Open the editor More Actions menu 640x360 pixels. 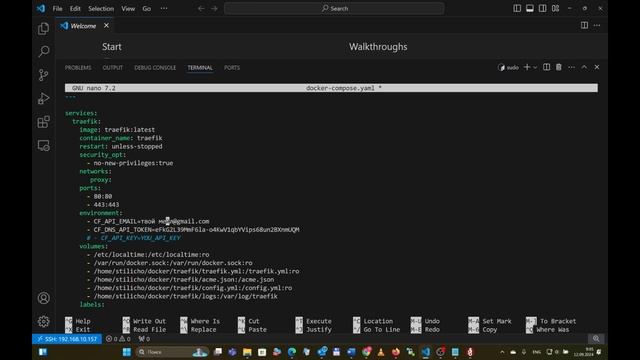tap(597, 25)
